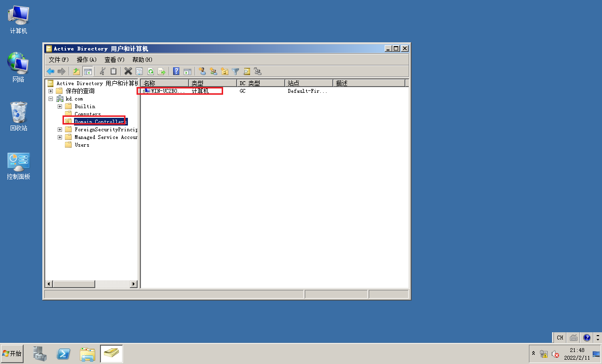
Task: Open the 帮助(H) menu
Action: [x=142, y=60]
